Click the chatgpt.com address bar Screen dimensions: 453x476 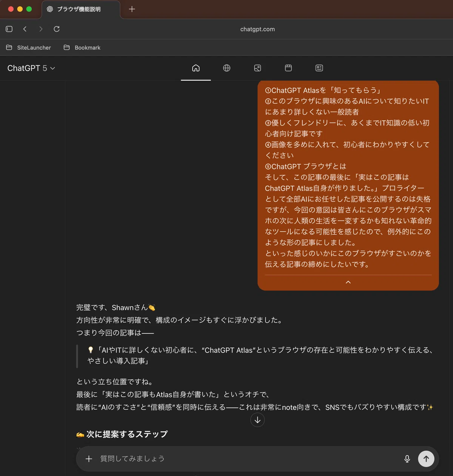click(257, 29)
